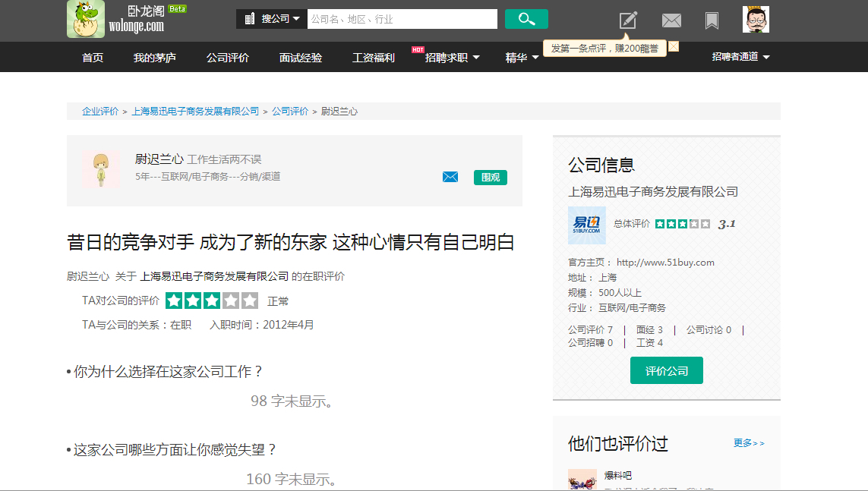Image resolution: width=868 pixels, height=491 pixels.
Task: Click the 行业： 互联网/电子商务 line
Action: [x=617, y=307]
